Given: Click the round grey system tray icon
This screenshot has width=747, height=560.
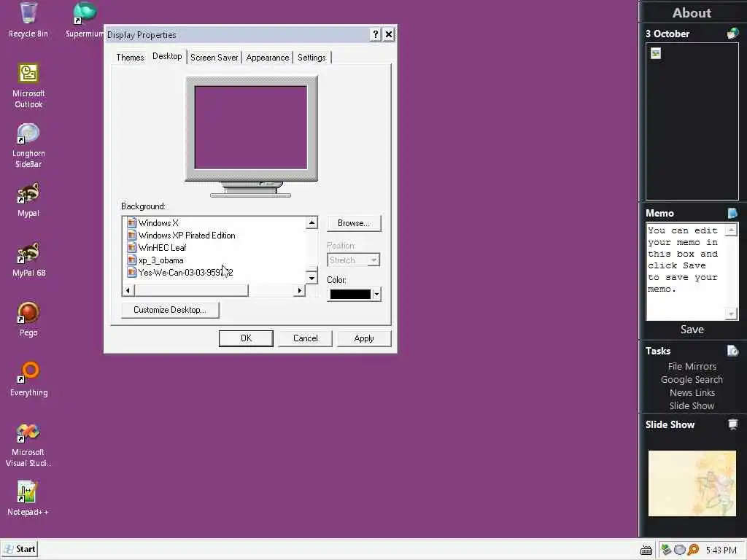Looking at the screenshot, I should [x=679, y=550].
